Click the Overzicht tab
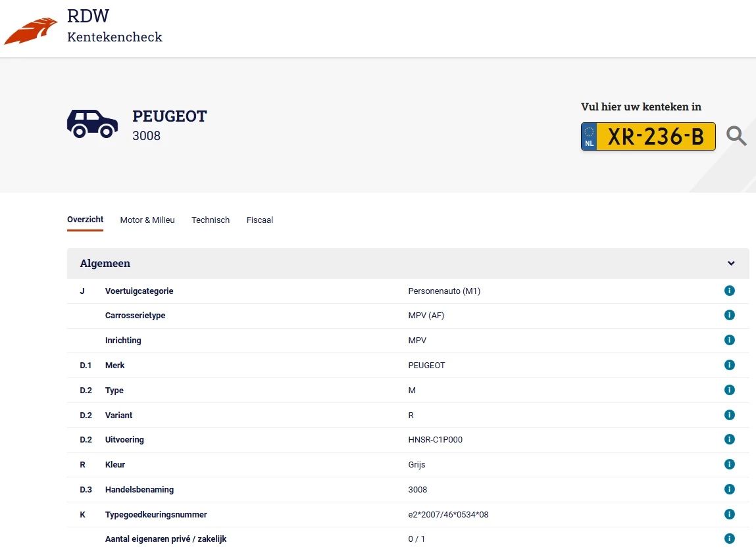 click(x=85, y=220)
